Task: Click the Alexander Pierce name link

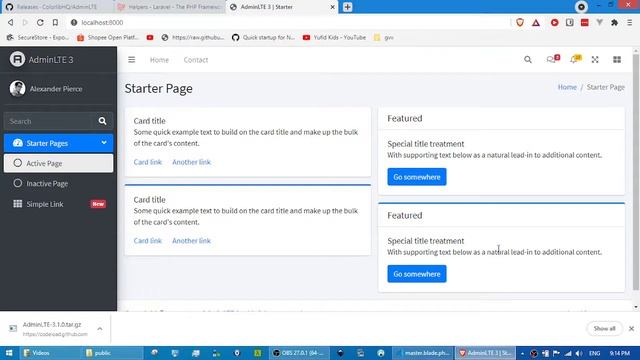Action: (56, 89)
